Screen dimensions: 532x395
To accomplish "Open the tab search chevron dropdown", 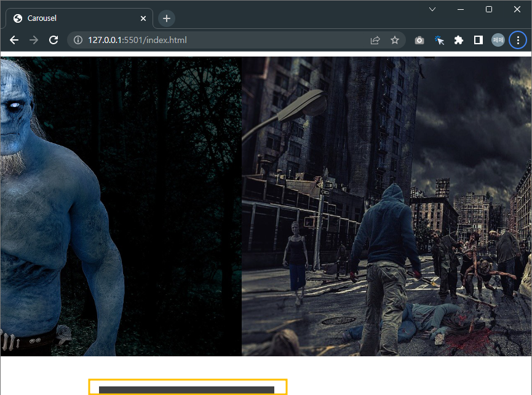I will (432, 9).
